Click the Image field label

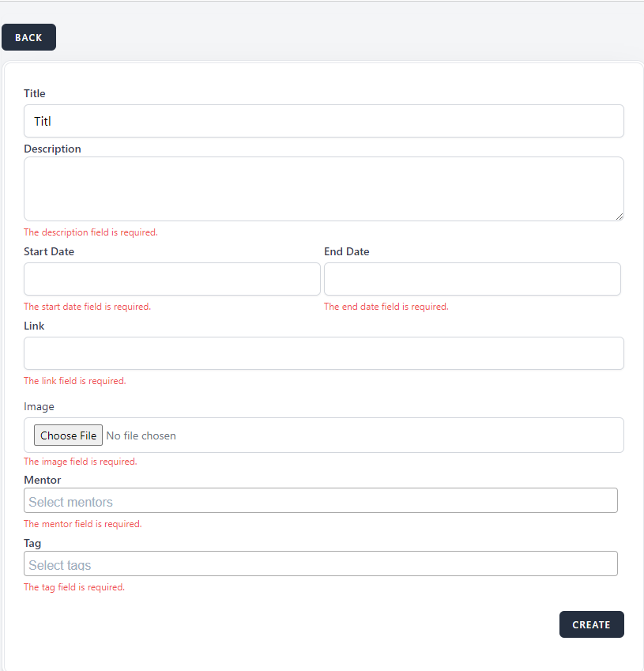[39, 406]
